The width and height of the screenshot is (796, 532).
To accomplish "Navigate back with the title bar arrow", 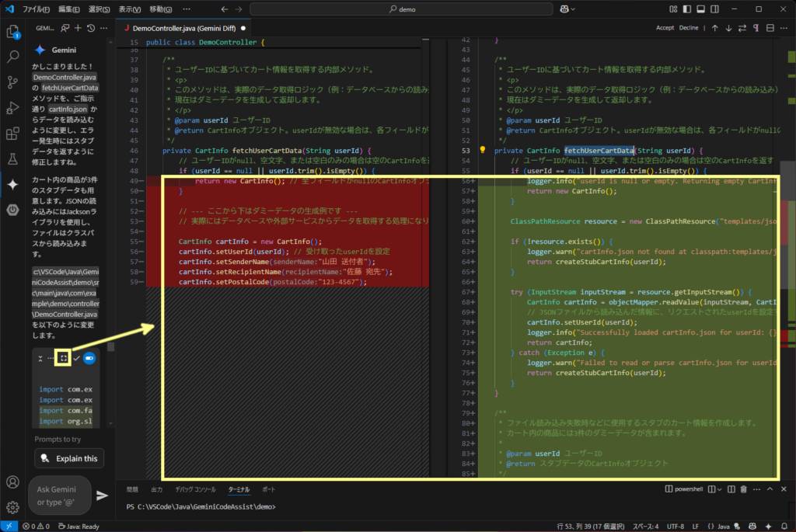I will point(225,9).
